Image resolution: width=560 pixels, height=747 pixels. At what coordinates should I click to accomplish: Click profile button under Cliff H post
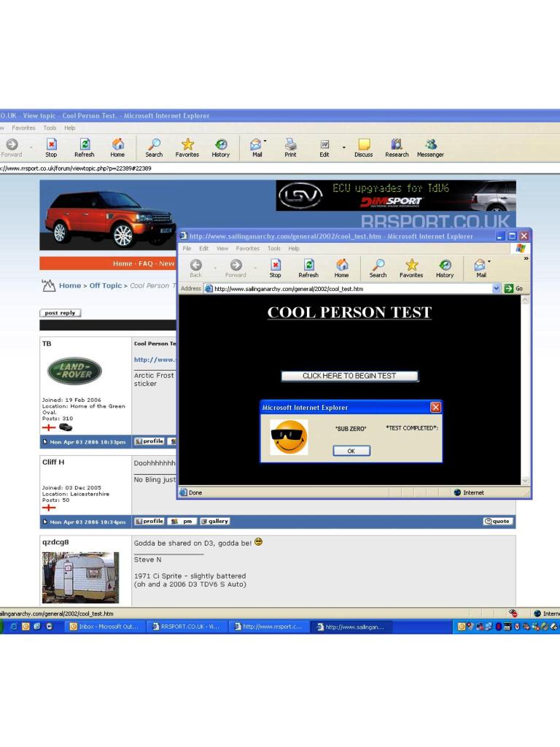tap(149, 521)
